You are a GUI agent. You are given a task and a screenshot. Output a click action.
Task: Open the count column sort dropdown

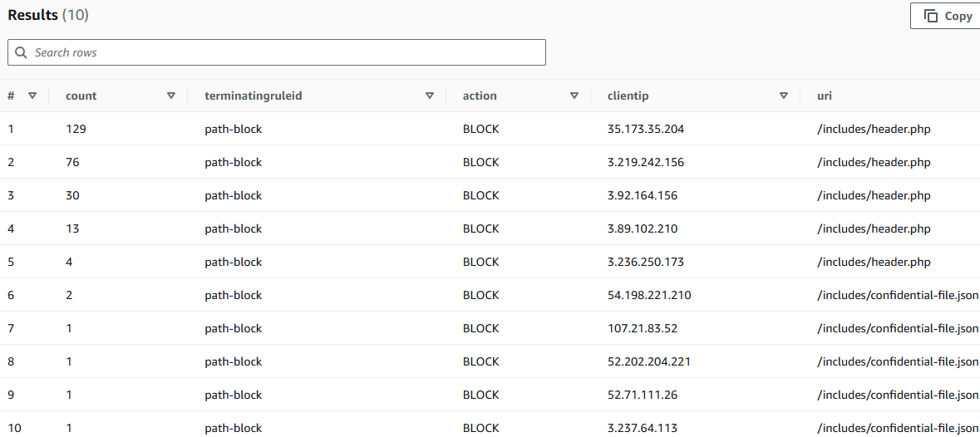pos(171,96)
